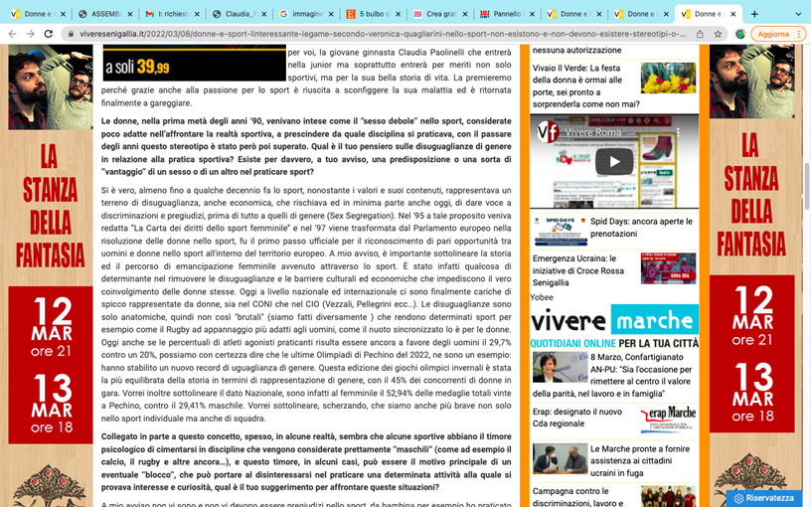Play the Vivere Roma video
This screenshot has width=812, height=507.
click(x=613, y=162)
